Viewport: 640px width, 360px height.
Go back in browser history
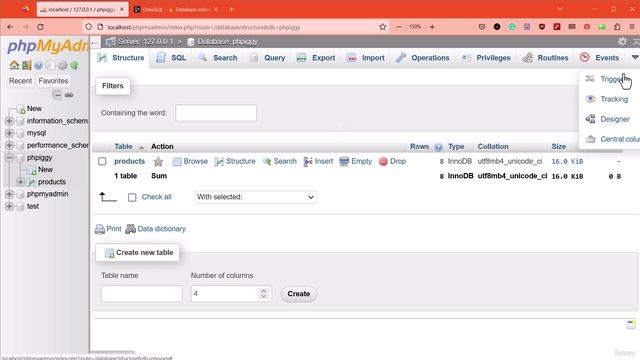pyautogui.click(x=10, y=27)
